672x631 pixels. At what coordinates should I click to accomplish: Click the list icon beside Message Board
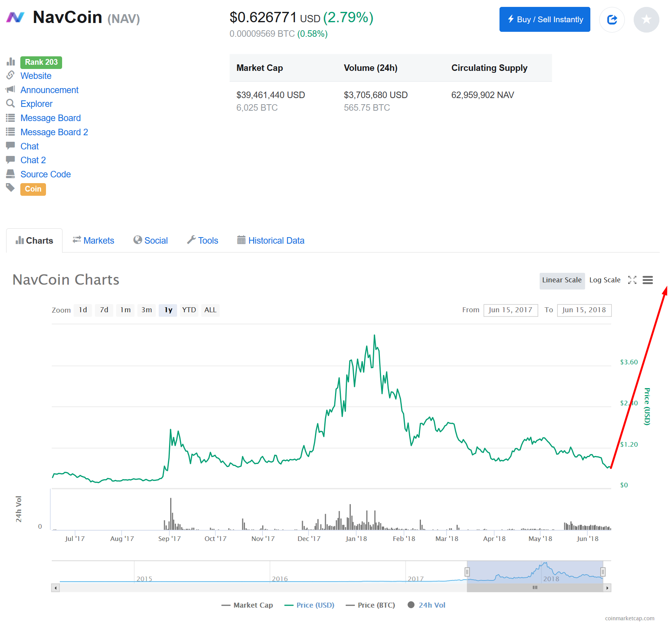pyautogui.click(x=11, y=118)
